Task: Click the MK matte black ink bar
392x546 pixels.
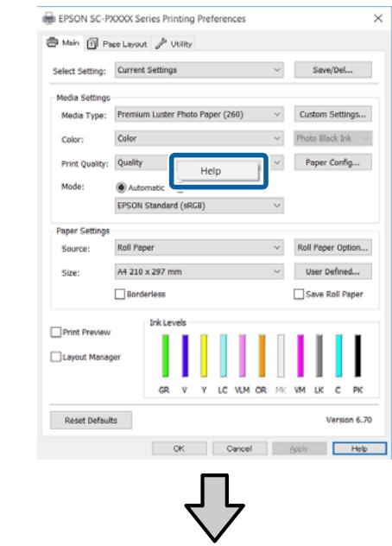Action: click(281, 356)
